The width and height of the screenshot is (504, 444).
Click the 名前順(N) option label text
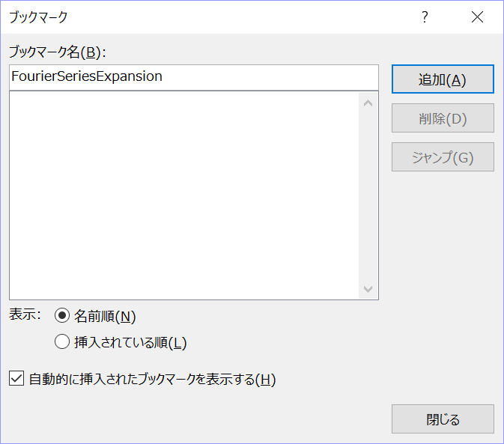tap(105, 317)
